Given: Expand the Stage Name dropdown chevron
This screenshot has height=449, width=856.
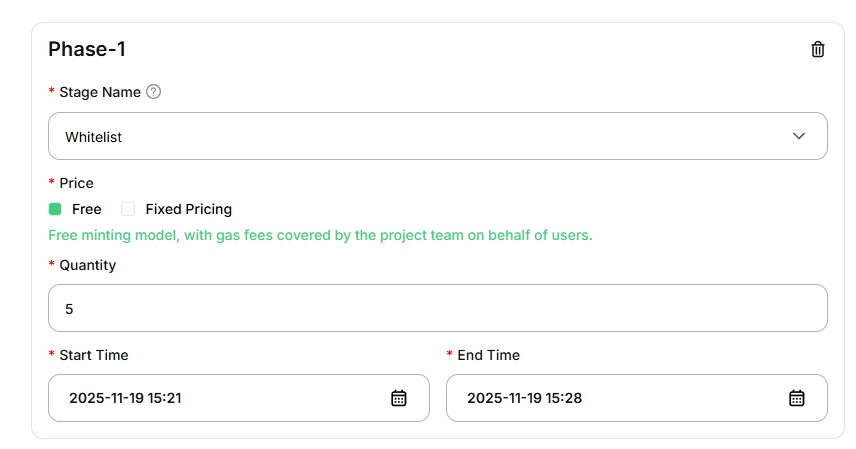Looking at the screenshot, I should pos(799,136).
